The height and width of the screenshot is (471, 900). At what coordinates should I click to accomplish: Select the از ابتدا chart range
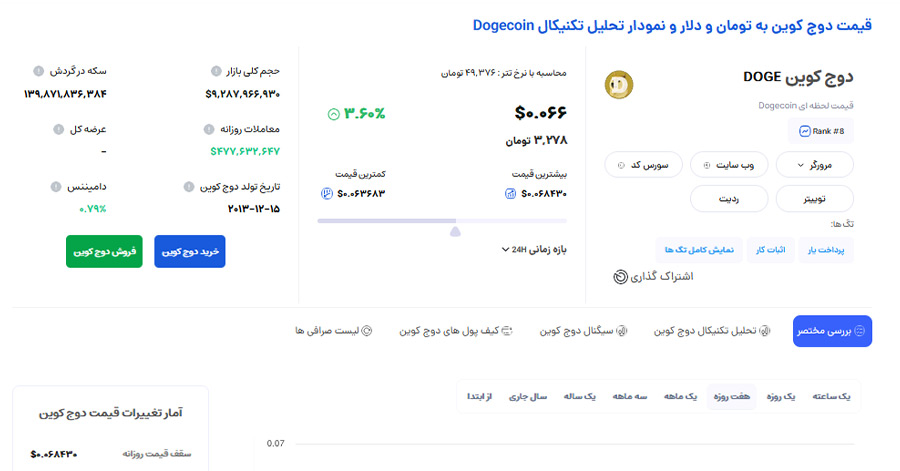(x=479, y=396)
